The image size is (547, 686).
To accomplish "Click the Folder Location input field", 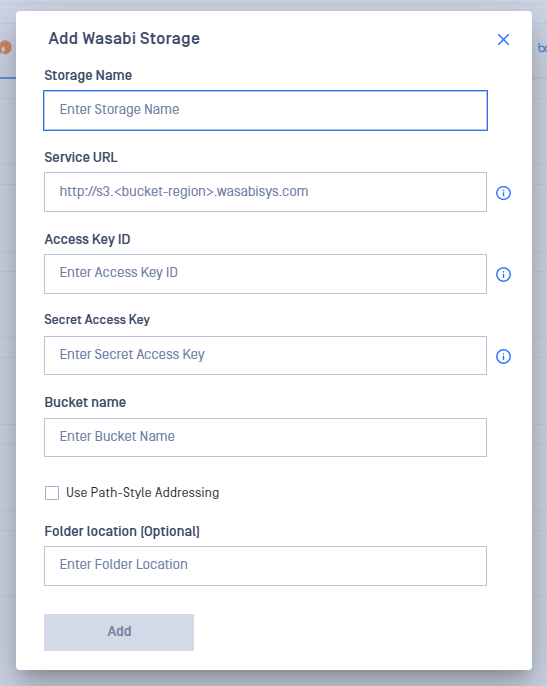I will click(x=265, y=566).
